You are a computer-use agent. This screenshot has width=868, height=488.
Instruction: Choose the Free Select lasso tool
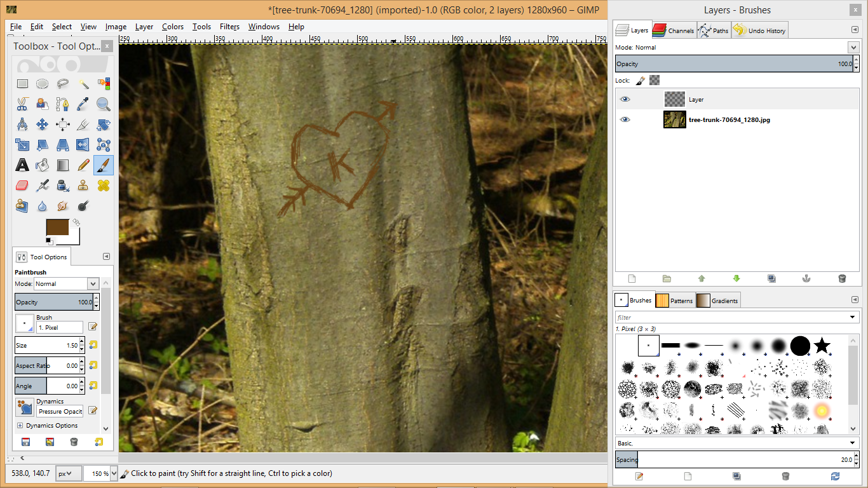[62, 83]
